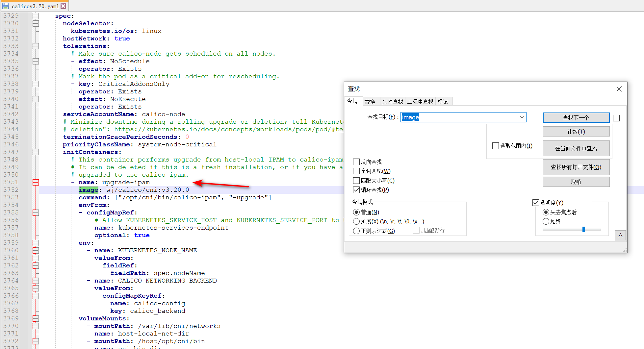The height and width of the screenshot is (349, 644).
Task: Collapse the tolerations block at line 3733
Action: (36, 46)
